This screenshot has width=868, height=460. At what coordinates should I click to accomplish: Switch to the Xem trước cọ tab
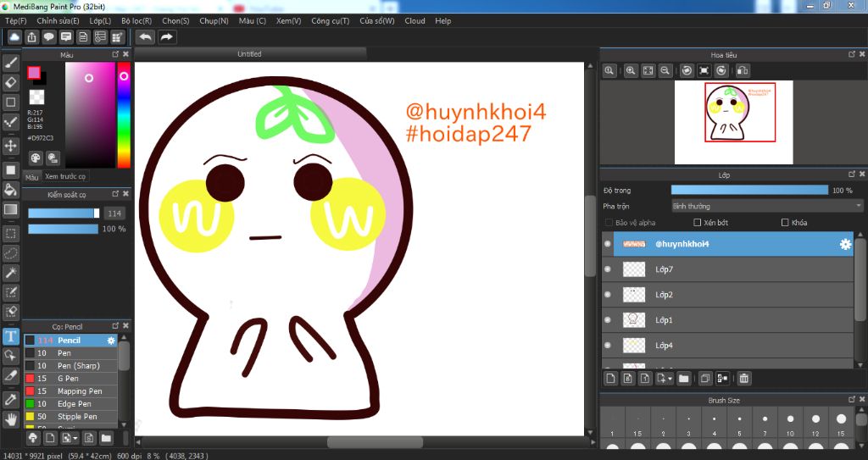[65, 176]
